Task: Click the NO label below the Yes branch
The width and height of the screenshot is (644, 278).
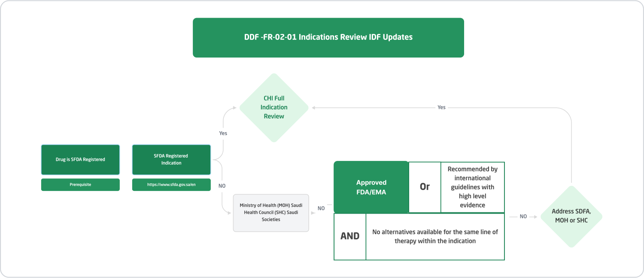Action: [x=222, y=186]
